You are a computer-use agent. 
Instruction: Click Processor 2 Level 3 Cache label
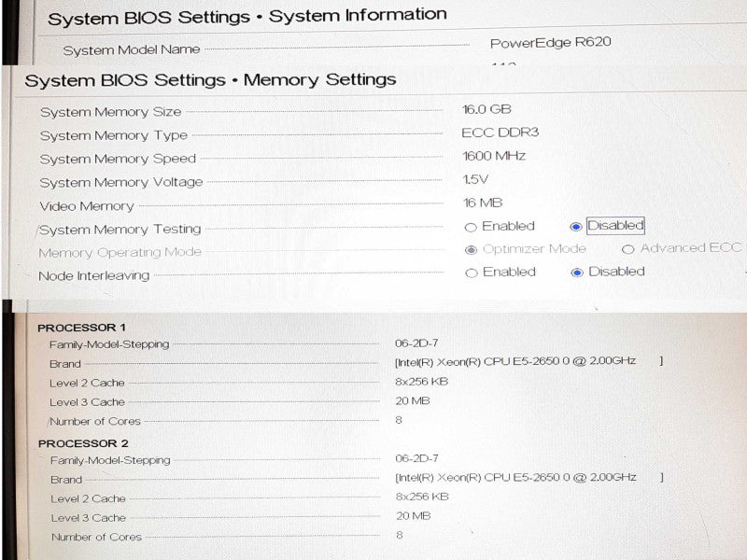click(89, 518)
